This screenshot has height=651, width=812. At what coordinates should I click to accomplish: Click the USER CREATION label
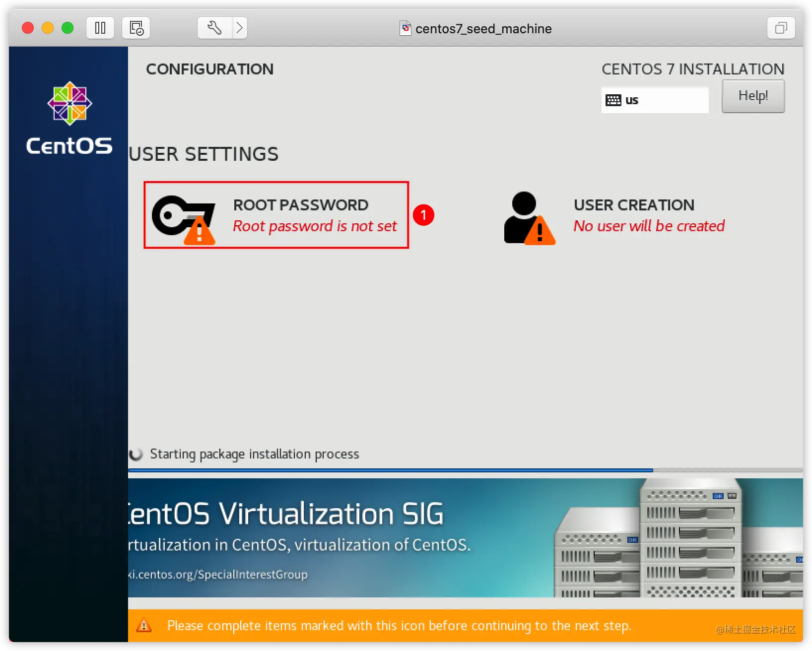pyautogui.click(x=634, y=205)
